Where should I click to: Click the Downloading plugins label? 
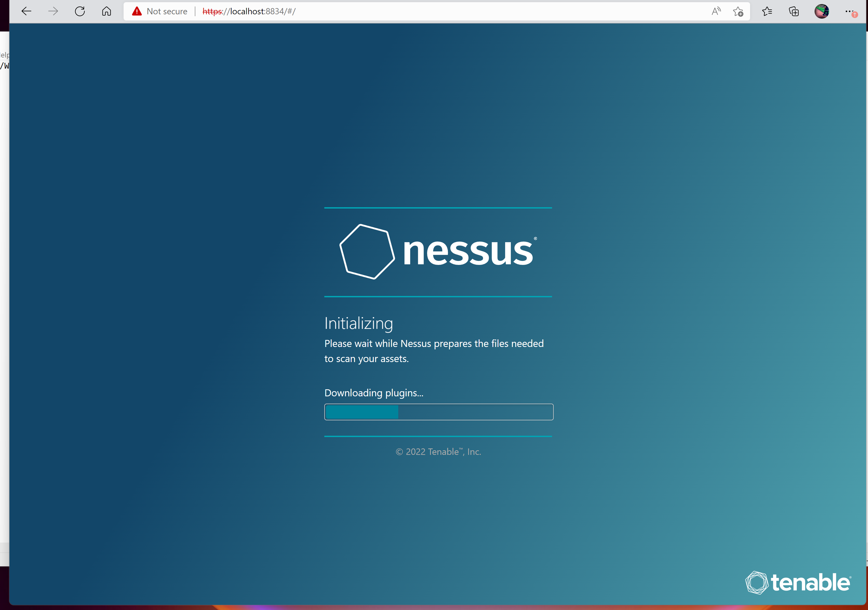coord(373,393)
